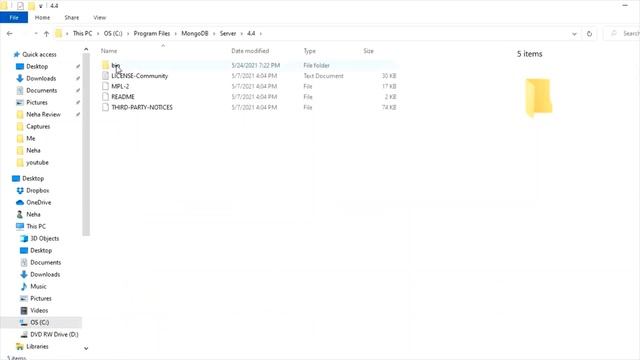Open Music under This PC
This screenshot has height=360, width=640.
point(38,287)
